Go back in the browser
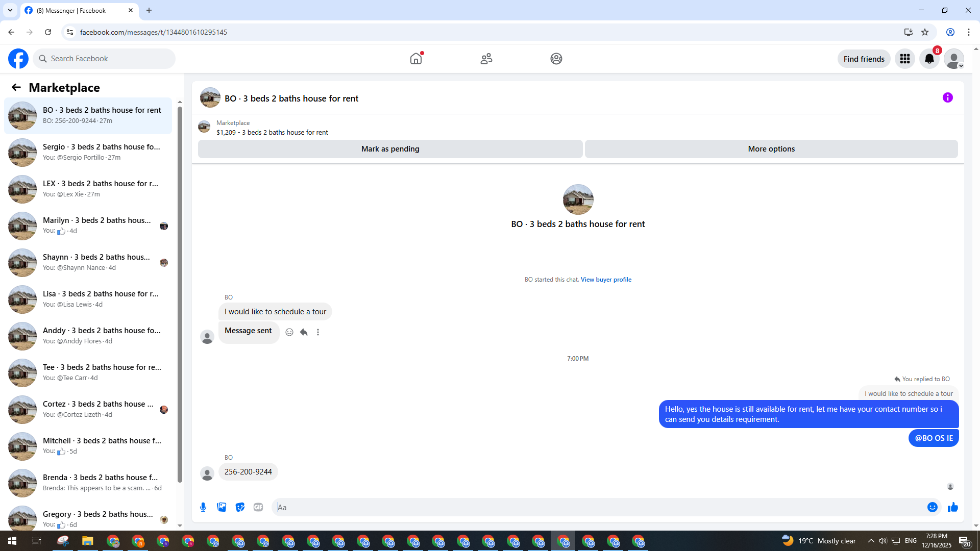 (x=11, y=32)
